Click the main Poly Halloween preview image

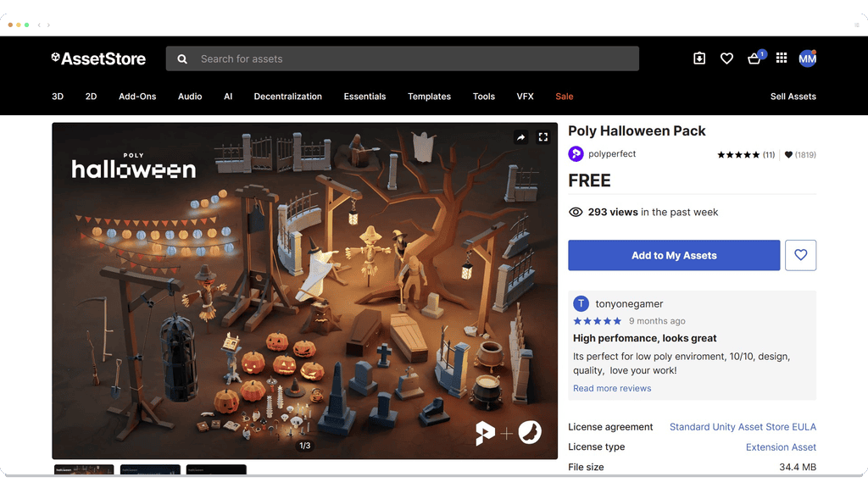305,291
